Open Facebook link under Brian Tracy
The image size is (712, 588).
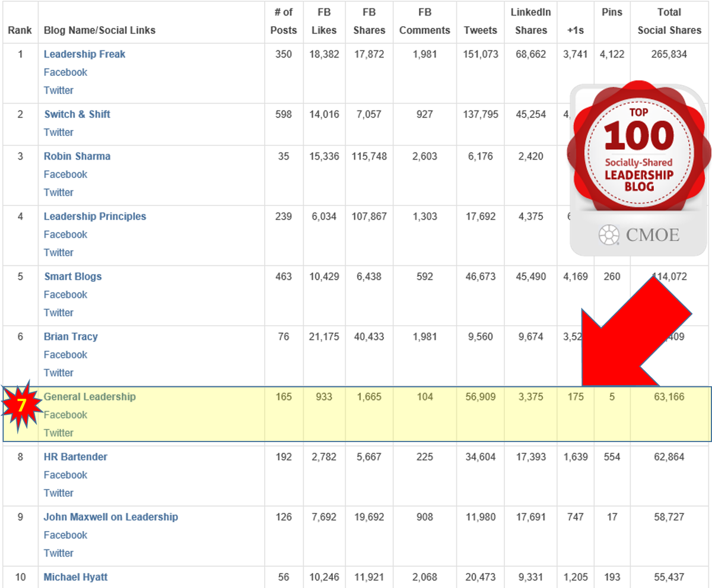(x=65, y=355)
